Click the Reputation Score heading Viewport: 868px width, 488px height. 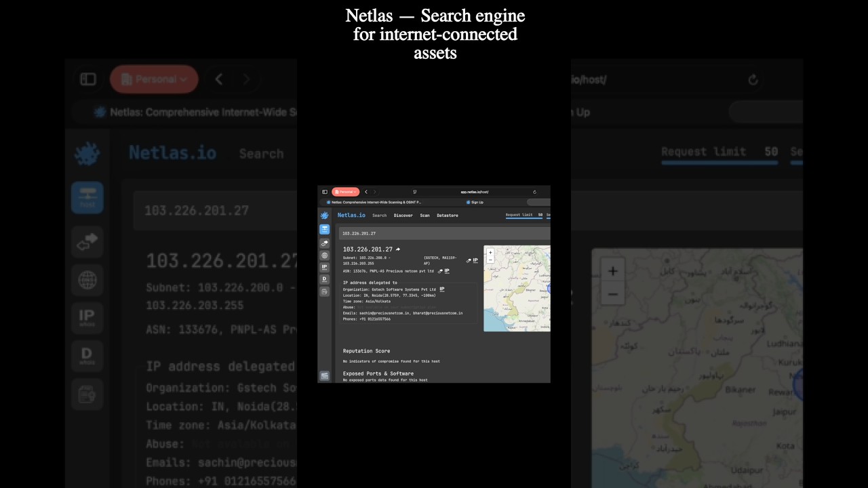click(366, 351)
